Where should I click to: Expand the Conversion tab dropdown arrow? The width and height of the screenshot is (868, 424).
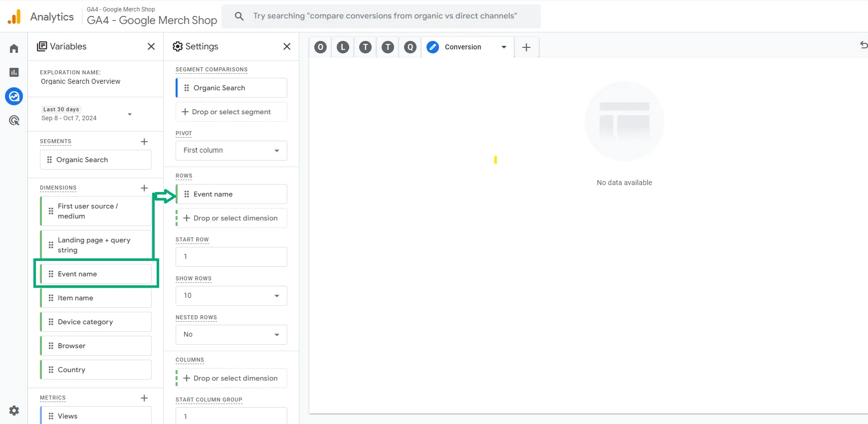(x=504, y=47)
